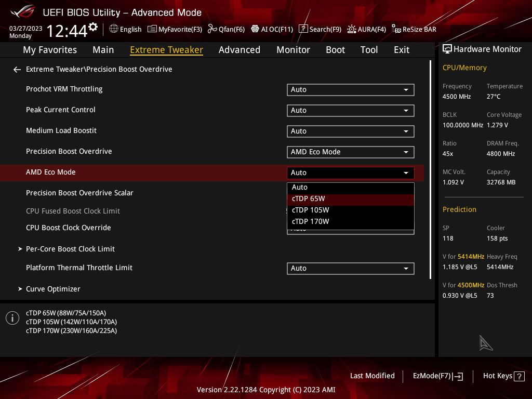Expand Per-Core Boost Clock Limit submenu
This screenshot has width=532, height=399.
pos(70,249)
